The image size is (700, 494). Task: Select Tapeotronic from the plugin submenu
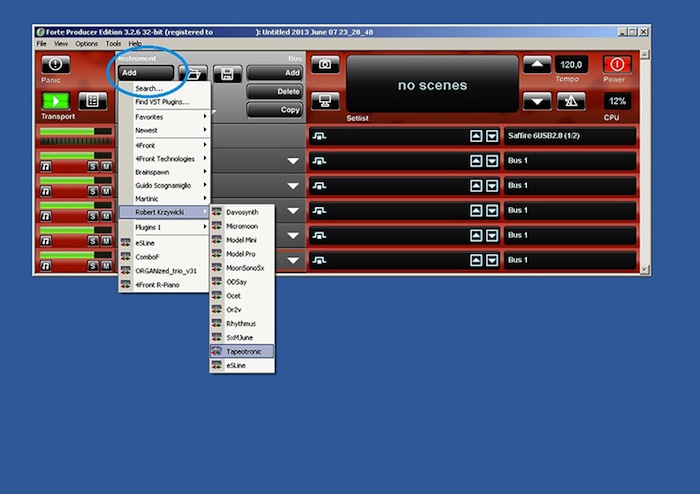tap(241, 352)
